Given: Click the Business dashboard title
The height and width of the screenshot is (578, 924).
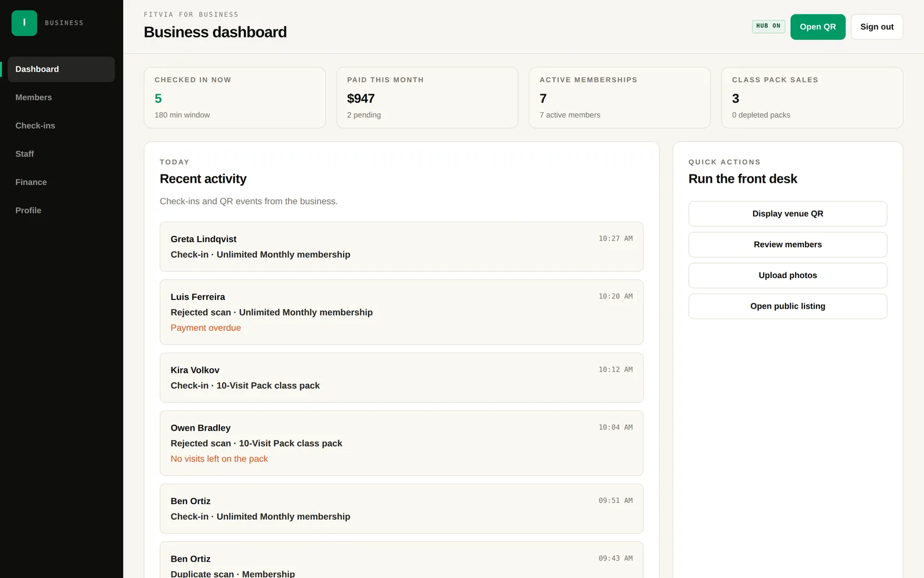Looking at the screenshot, I should point(215,32).
